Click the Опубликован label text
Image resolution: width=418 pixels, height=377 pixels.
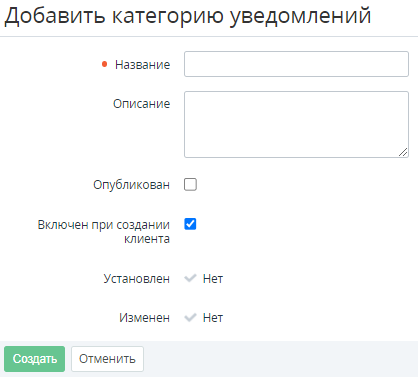131,185
